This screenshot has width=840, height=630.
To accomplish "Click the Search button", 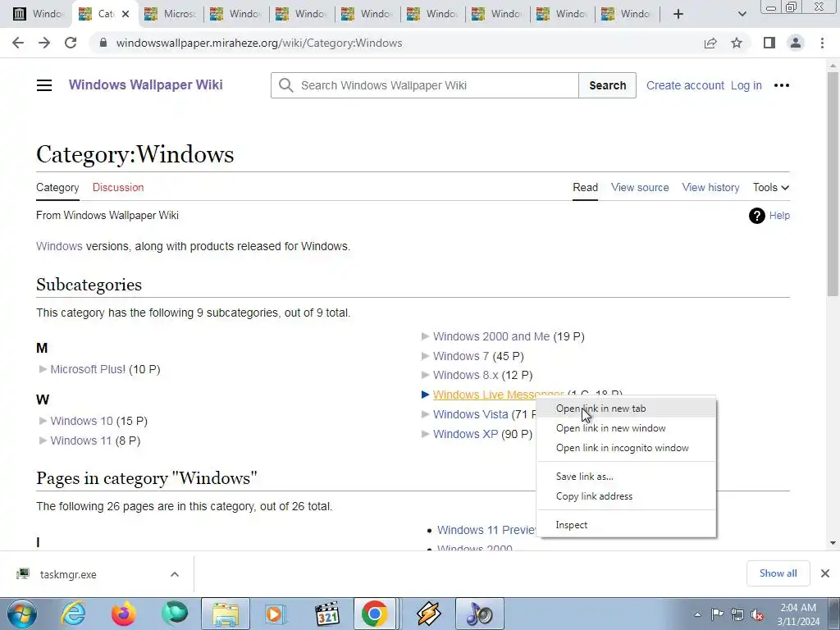I will point(608,85).
